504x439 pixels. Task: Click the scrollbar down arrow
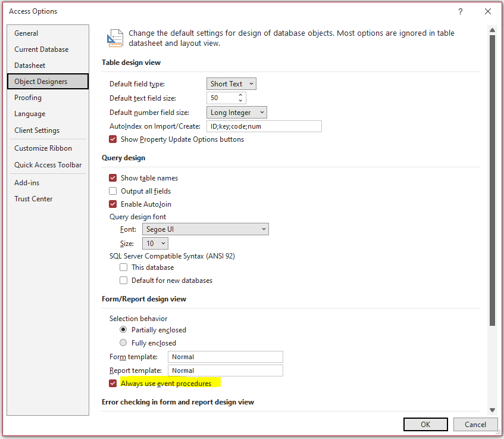[492, 410]
